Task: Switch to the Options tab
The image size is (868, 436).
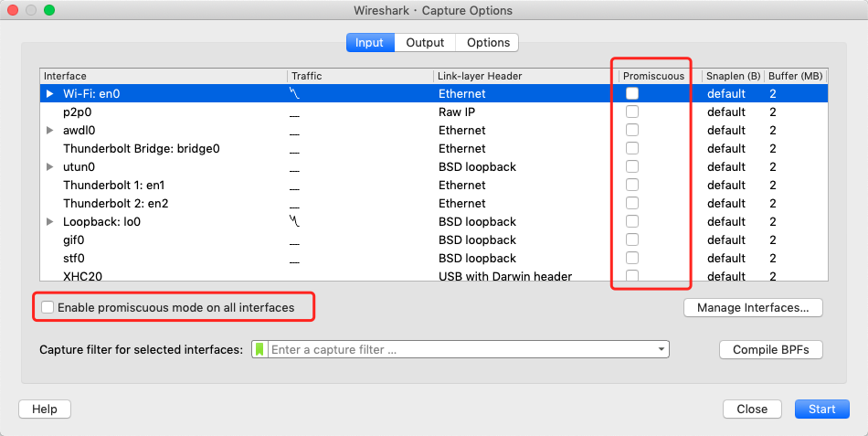Action: pos(488,43)
